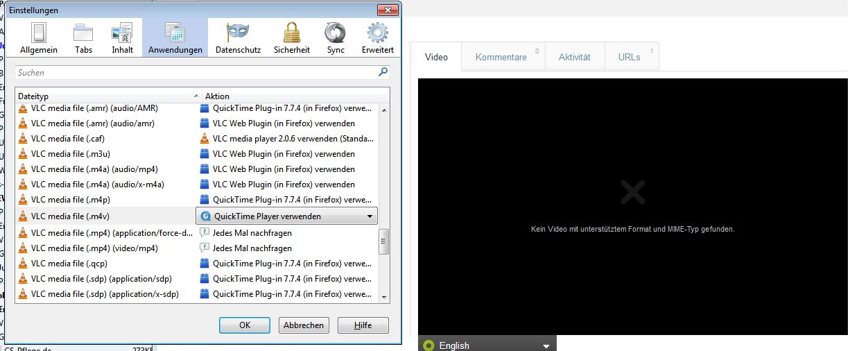Image resolution: width=868 pixels, height=351 pixels.
Task: Click the list scrollbar up arrow
Action: [x=385, y=109]
